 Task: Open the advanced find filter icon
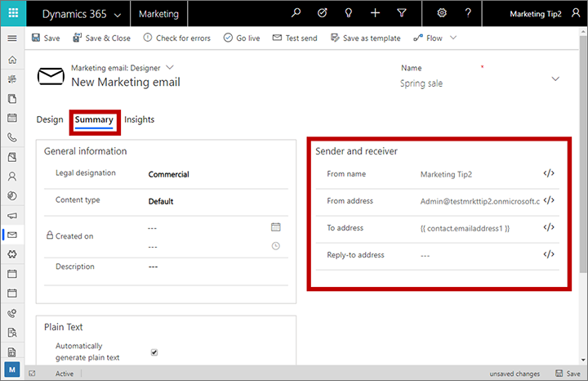(x=402, y=14)
